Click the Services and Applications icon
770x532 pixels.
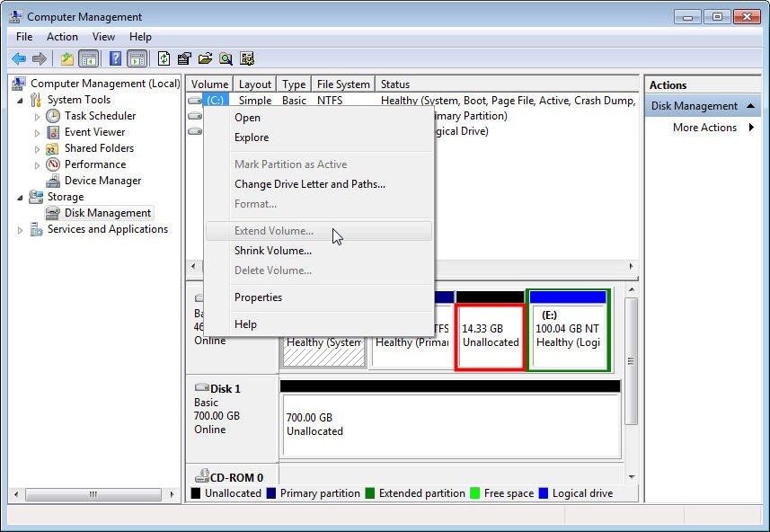click(x=36, y=229)
